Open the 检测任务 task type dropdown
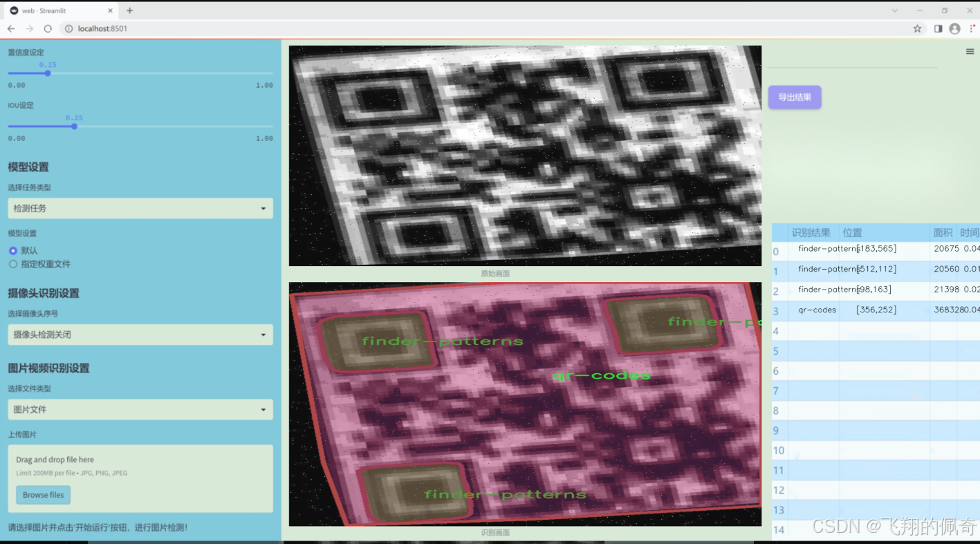 140,208
